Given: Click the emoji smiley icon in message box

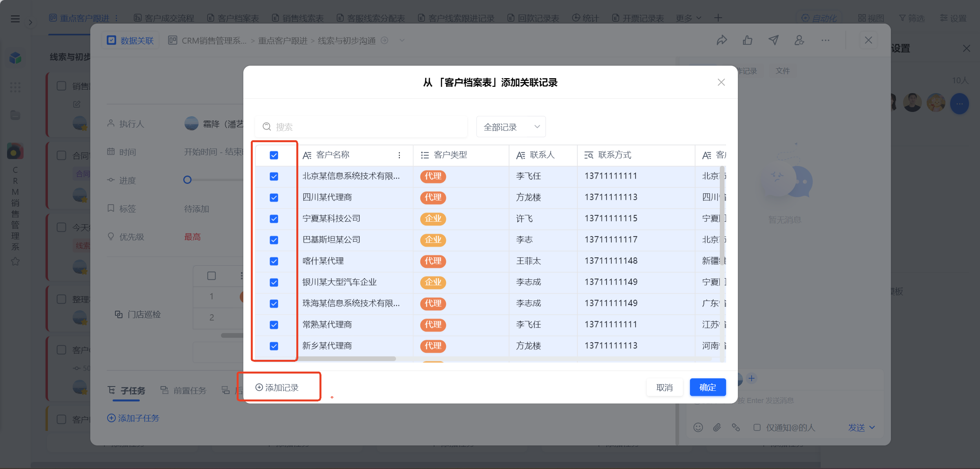Looking at the screenshot, I should [x=698, y=427].
